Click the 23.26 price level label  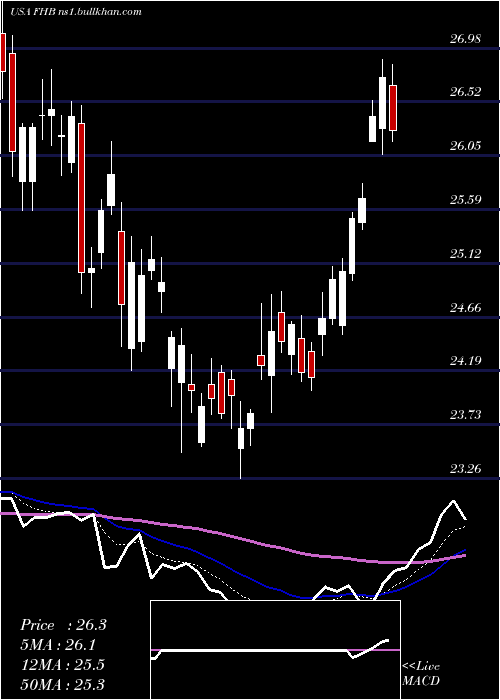[465, 468]
